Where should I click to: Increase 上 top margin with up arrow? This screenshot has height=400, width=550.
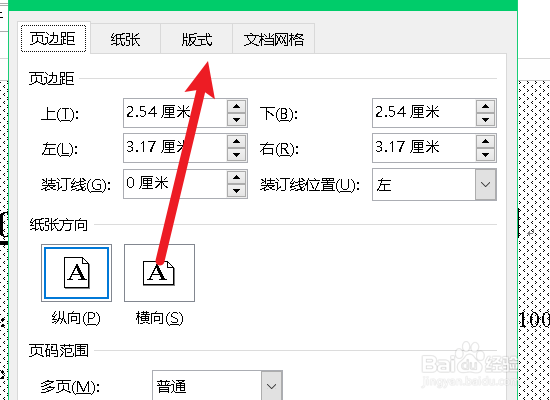[236, 106]
